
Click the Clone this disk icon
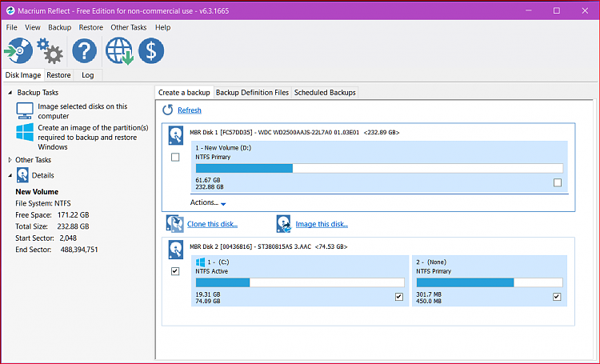[175, 224]
